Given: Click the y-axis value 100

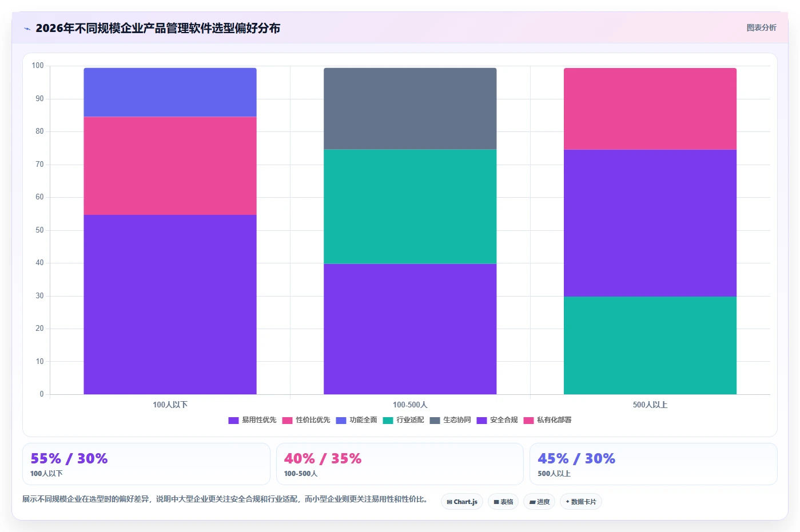Looking at the screenshot, I should 38,66.
